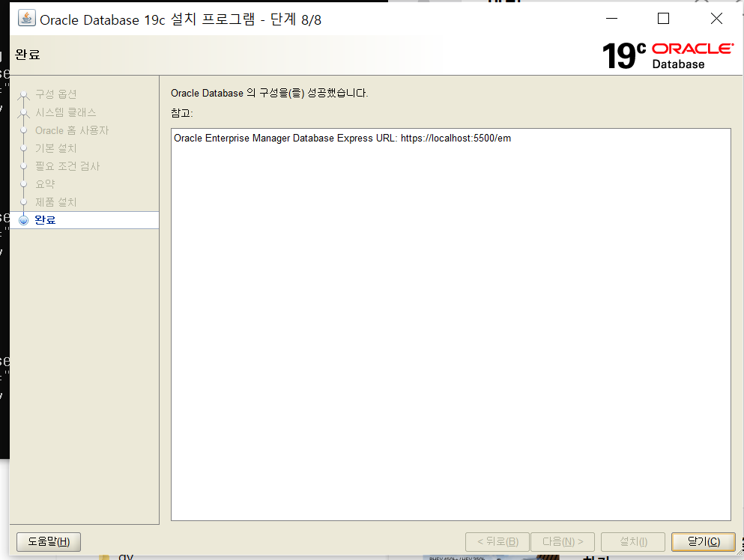
Task: Select the 완료 step in the sidebar
Action: click(85, 220)
